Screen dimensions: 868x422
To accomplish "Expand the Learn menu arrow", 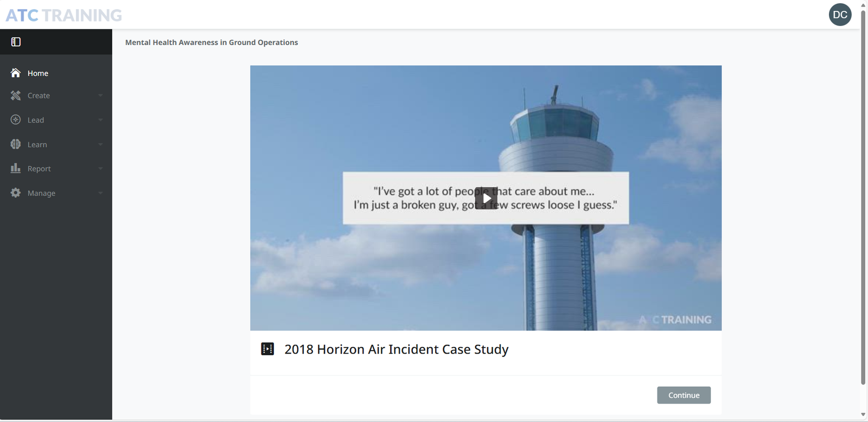I will pos(100,144).
